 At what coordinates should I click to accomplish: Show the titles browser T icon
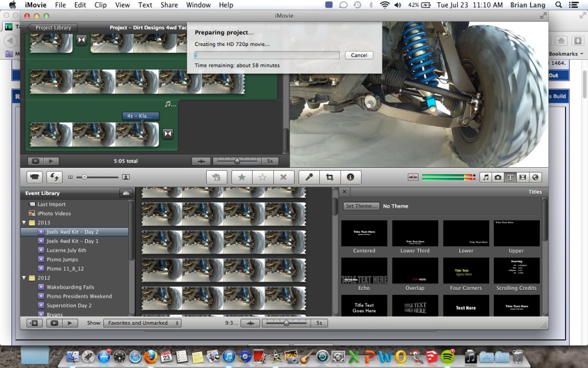coord(510,177)
